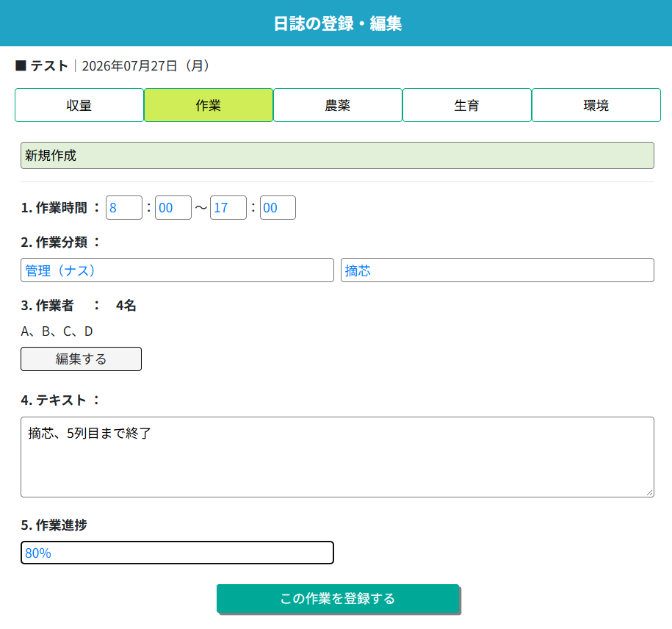Click the 5. 作業進捗 label
This screenshot has width=672, height=629.
coord(54,525)
